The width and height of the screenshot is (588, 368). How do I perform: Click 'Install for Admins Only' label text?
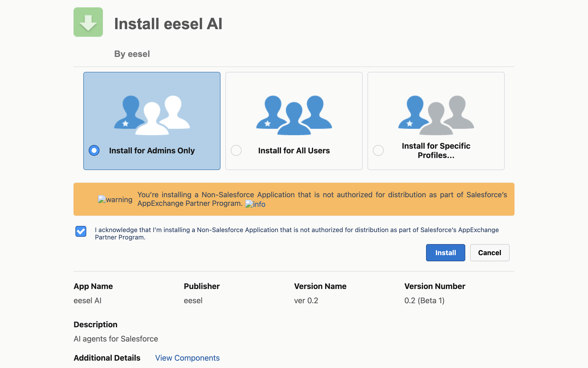click(x=152, y=150)
